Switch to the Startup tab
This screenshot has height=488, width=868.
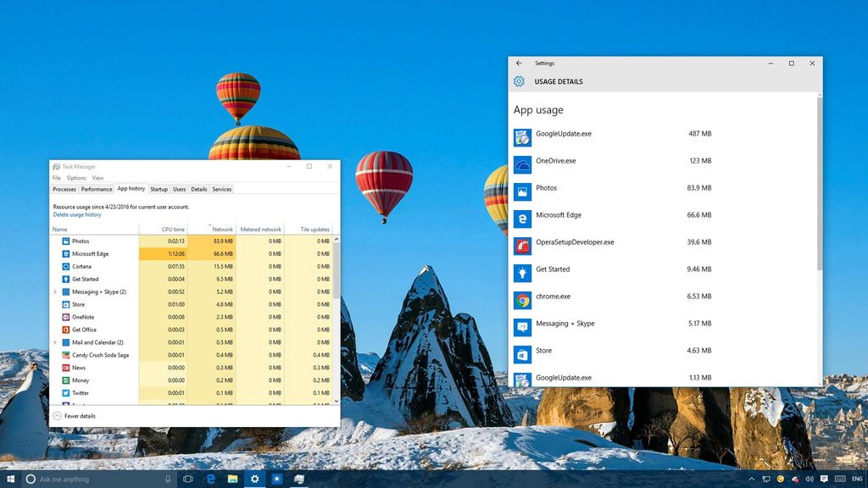click(159, 189)
